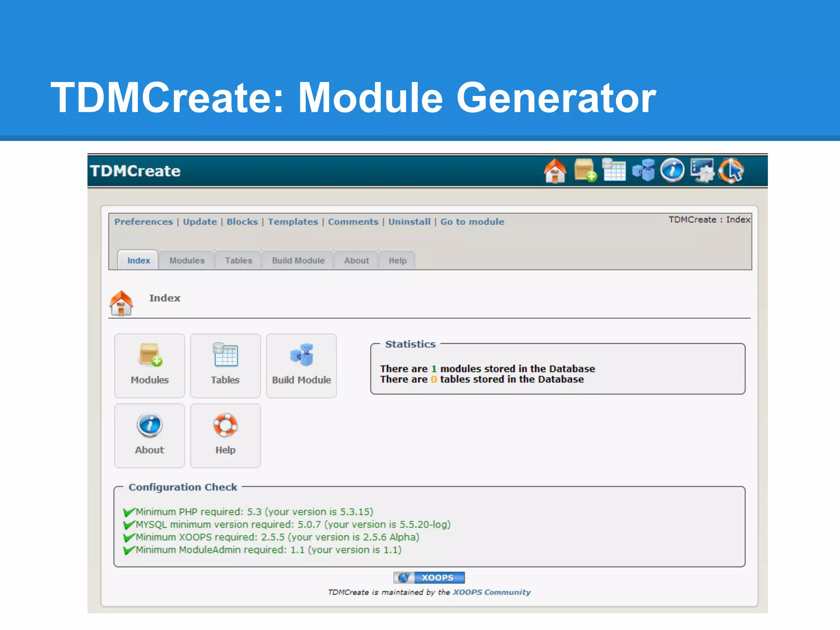Switch to the About tab
The height and width of the screenshot is (630, 840).
[356, 260]
